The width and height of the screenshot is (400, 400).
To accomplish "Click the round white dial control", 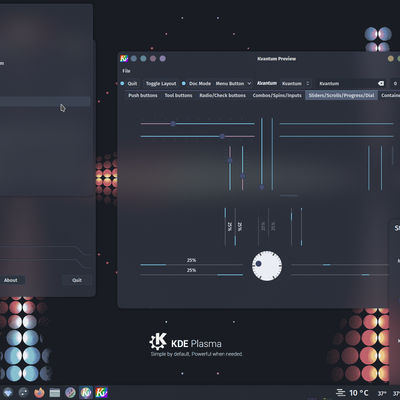I will click(x=267, y=266).
